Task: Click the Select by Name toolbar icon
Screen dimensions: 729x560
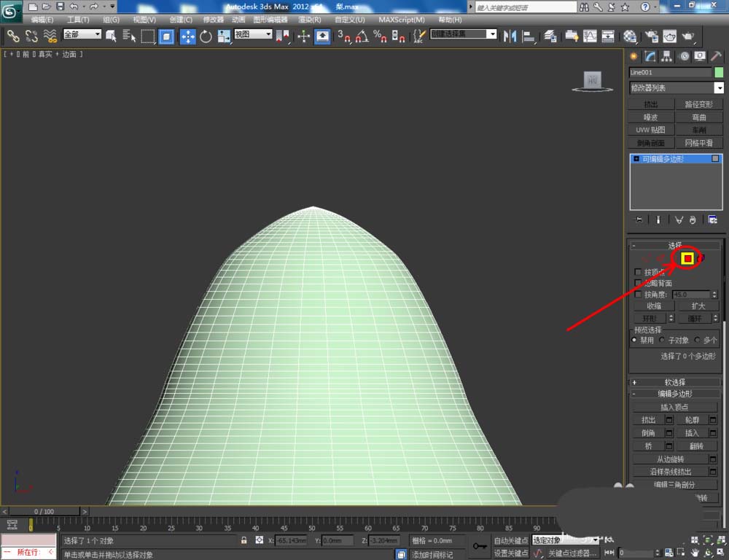Action: 130,36
